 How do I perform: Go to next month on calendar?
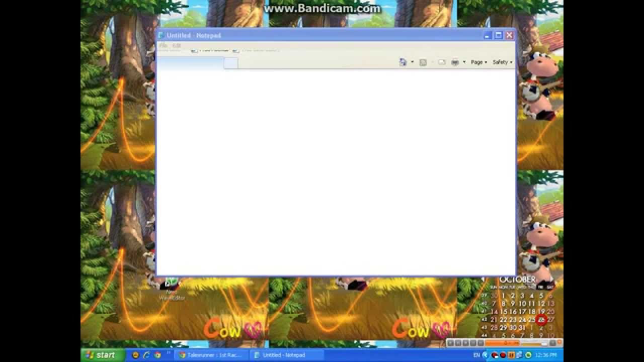552,279
